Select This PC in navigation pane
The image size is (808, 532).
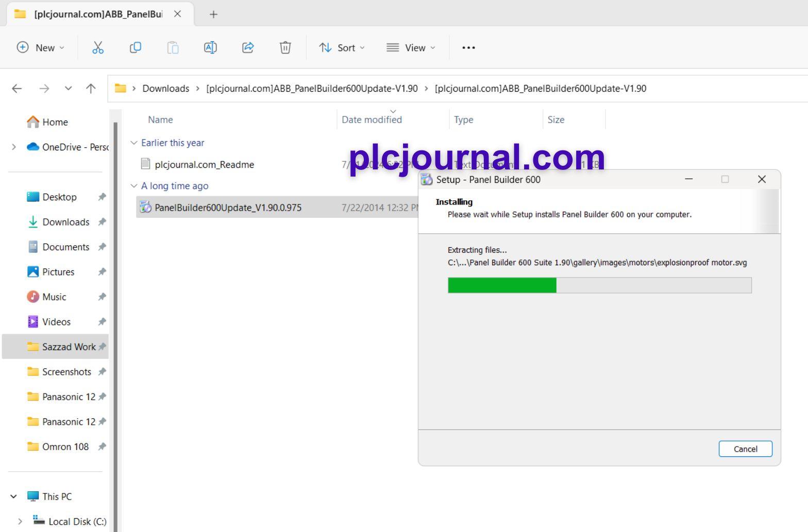[x=49, y=496]
